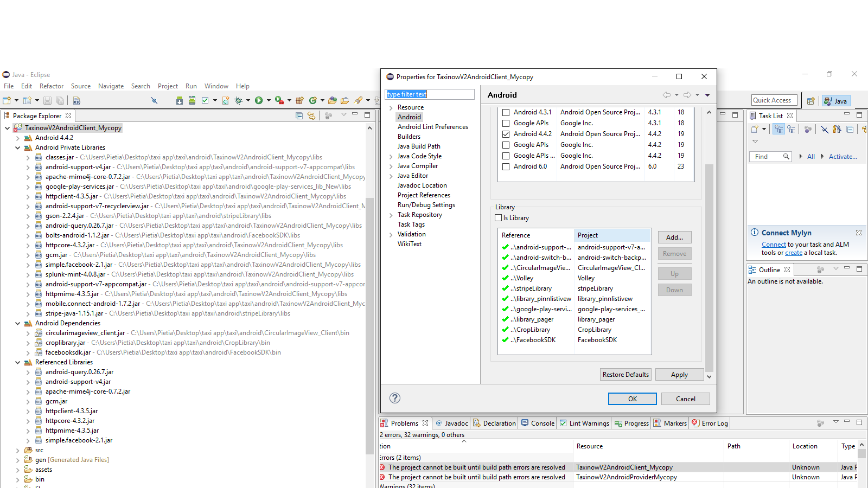
Task: Click the Open Perspective icon
Action: click(810, 101)
